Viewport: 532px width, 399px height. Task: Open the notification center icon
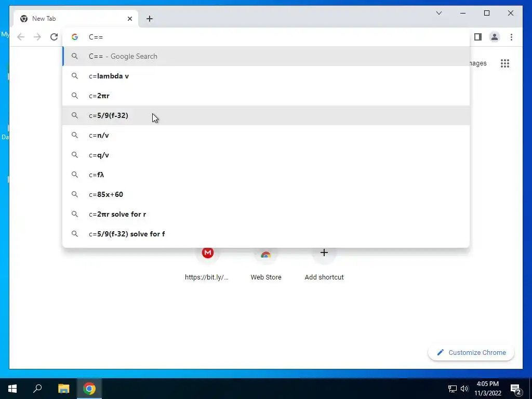click(516, 389)
